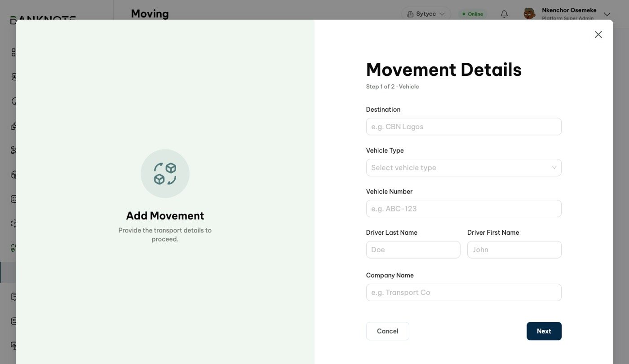Click the Add Movement title text
Image resolution: width=629 pixels, height=364 pixels.
point(165,215)
